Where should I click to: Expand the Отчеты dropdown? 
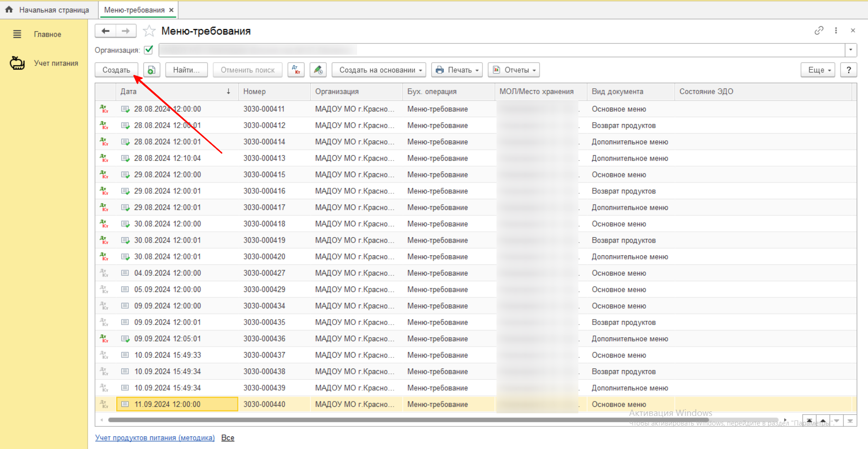(x=514, y=70)
